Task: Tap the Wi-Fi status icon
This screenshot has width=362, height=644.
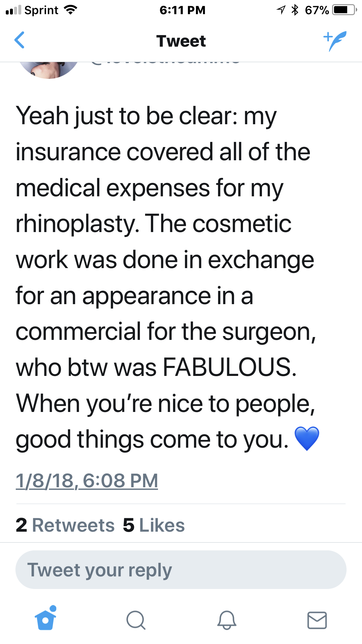Action: click(70, 10)
